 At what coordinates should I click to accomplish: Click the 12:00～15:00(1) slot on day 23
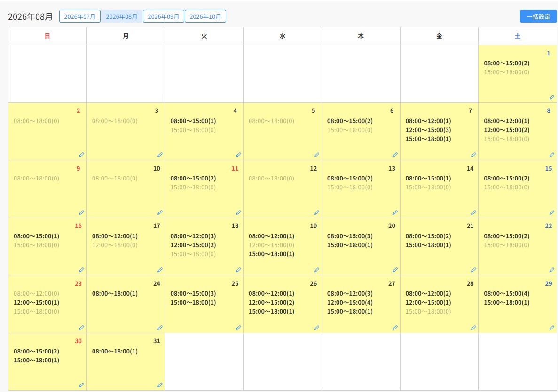click(36, 302)
